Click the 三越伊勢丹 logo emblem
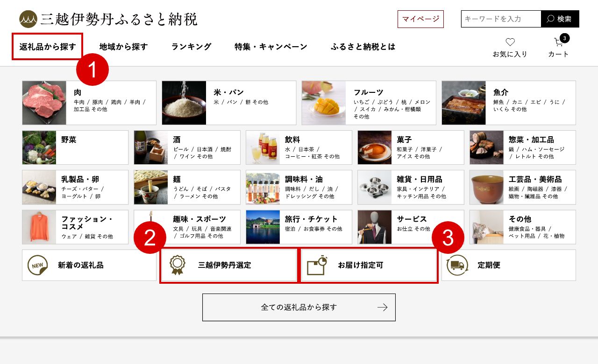The image size is (598, 364). (28, 19)
